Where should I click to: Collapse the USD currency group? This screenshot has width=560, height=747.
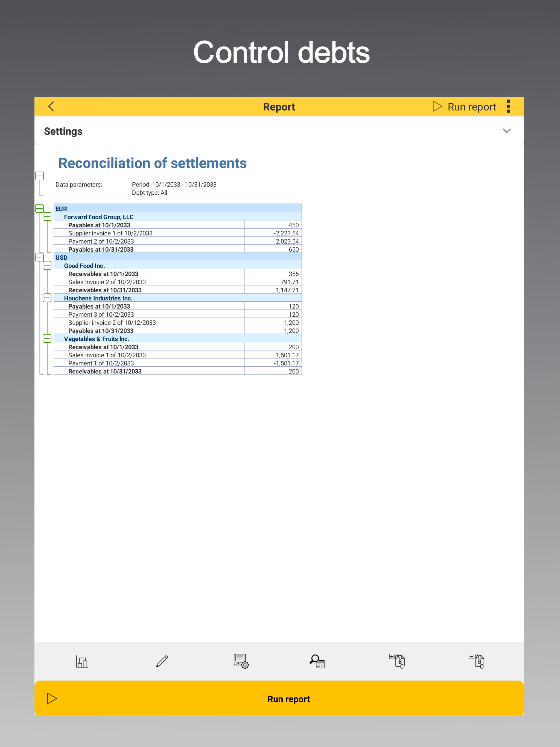40,257
